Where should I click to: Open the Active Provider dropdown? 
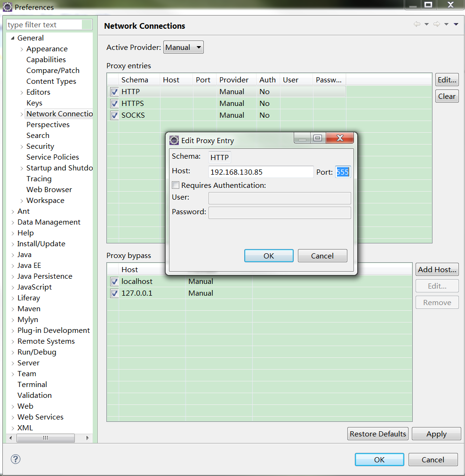(x=183, y=48)
